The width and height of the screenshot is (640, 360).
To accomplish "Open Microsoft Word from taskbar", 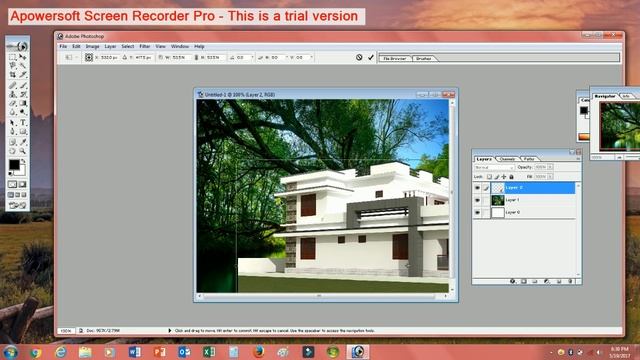I will tap(134, 351).
